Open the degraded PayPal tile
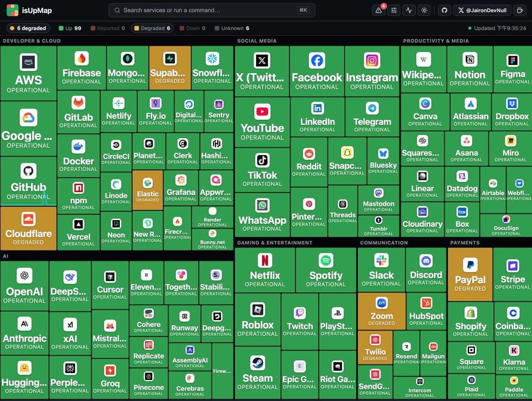The height and width of the screenshot is (401, 532). (470, 274)
